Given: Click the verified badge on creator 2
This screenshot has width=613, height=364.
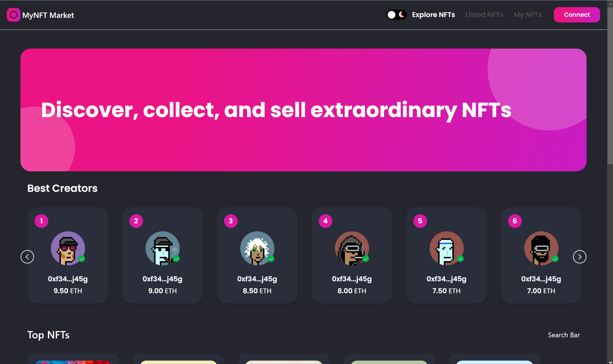Looking at the screenshot, I should [x=177, y=259].
